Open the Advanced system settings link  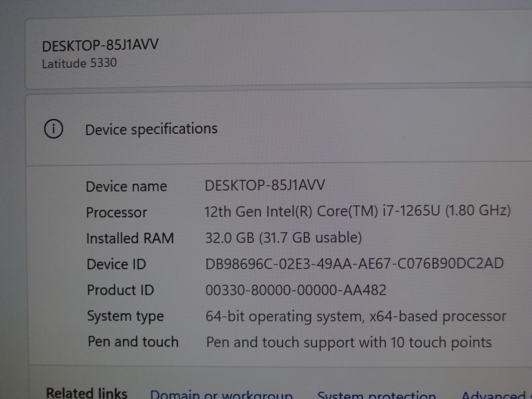(x=496, y=395)
